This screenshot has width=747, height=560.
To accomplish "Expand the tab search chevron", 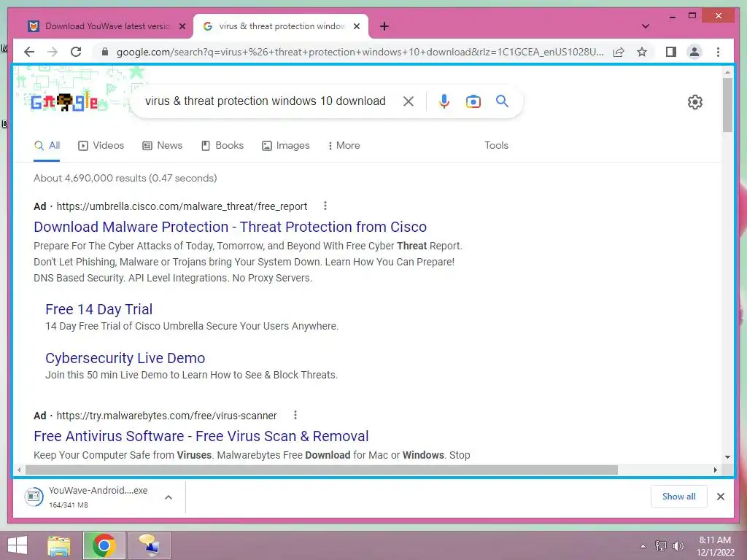I will [x=646, y=27].
